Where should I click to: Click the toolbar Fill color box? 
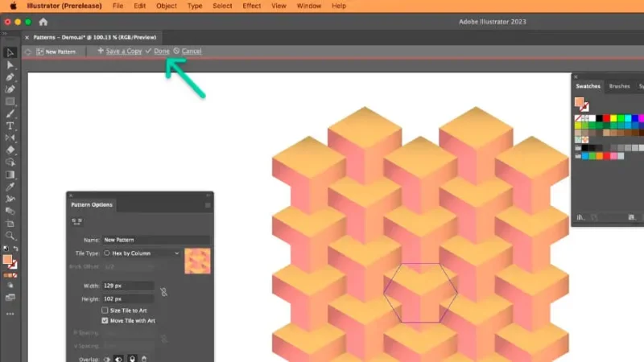[8, 259]
